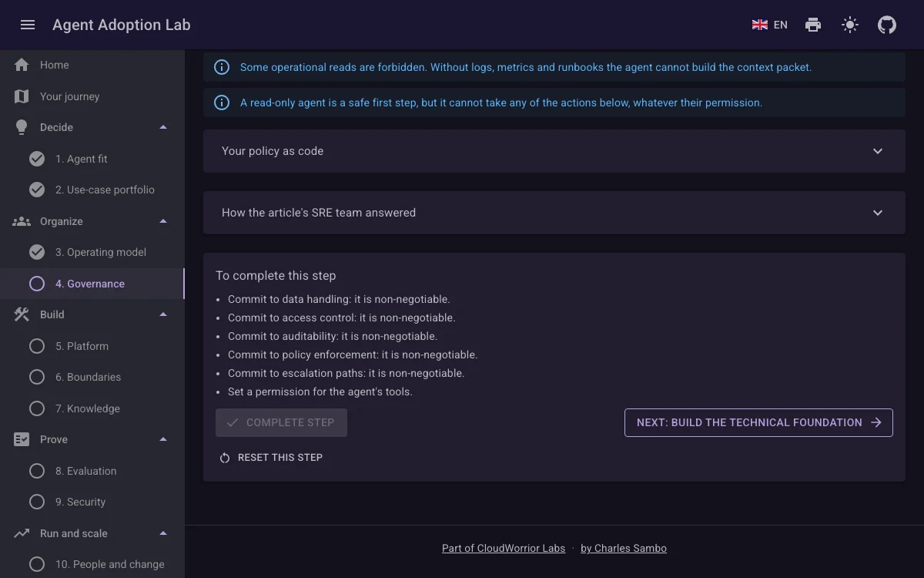Click 'Commit to data handling' requirement
Screen dimensions: 924x578
click(339, 299)
